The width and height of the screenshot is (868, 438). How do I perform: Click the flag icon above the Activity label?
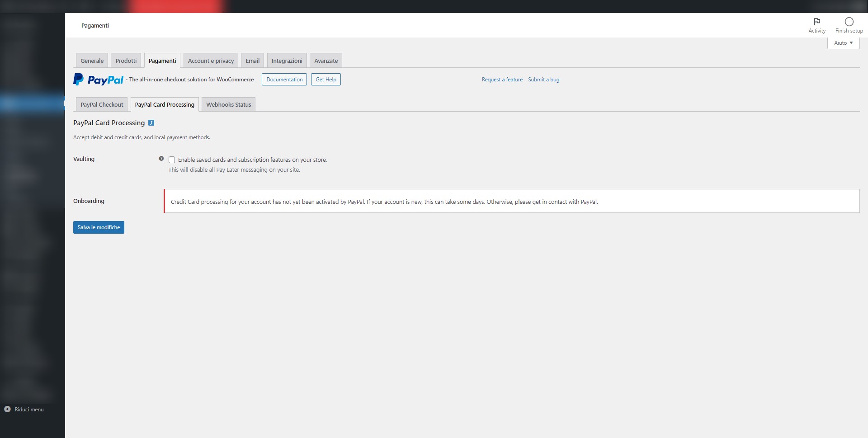point(817,22)
